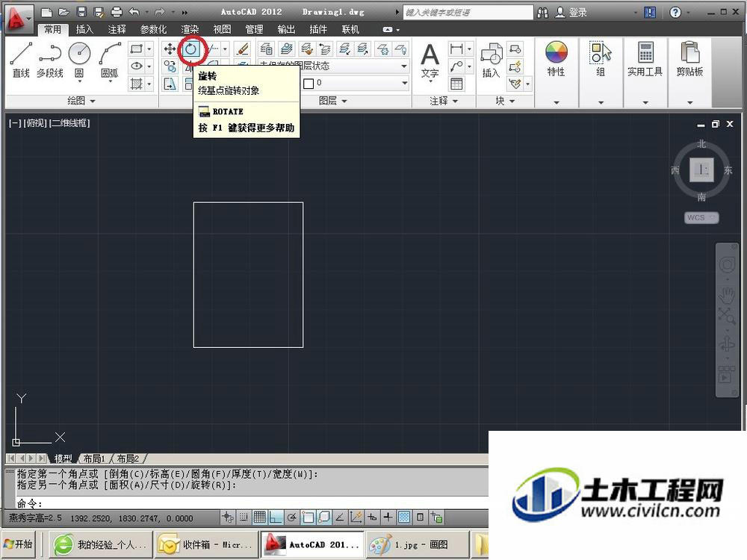Click the Move tool icon
The width and height of the screenshot is (747, 560).
tap(170, 49)
